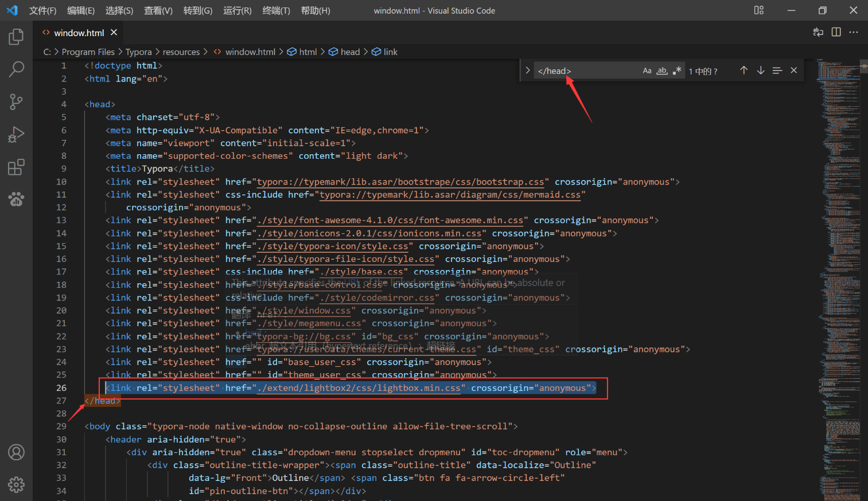Click the </head> tag on line 27
The height and width of the screenshot is (501, 868).
pos(103,401)
